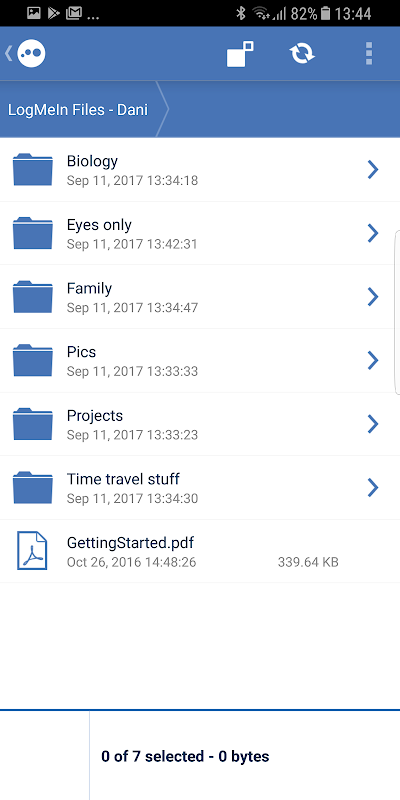Tap the Biology folder icon
Viewport: 400px width, 800px height.
click(x=33, y=169)
